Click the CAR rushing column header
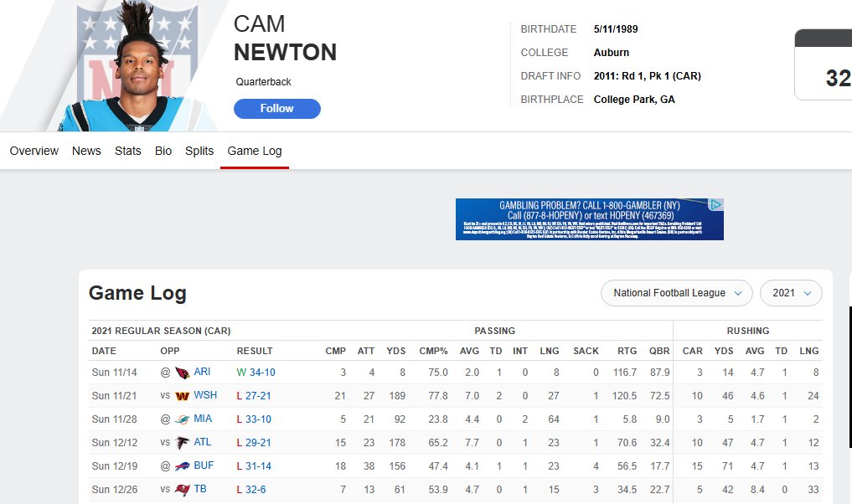 point(692,351)
